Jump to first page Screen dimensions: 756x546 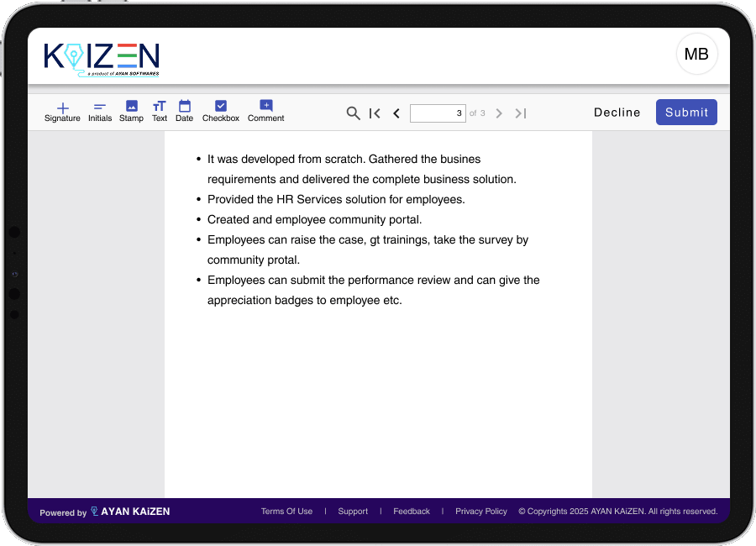point(375,113)
